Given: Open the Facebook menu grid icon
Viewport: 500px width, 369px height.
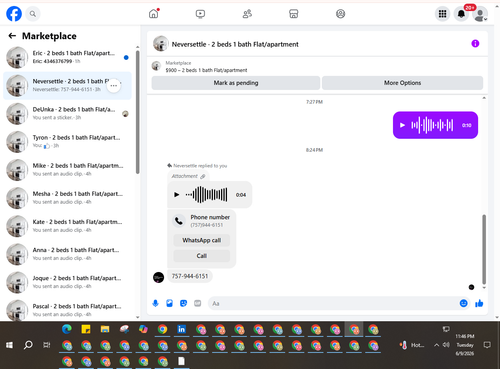Looking at the screenshot, I should pos(442,14).
